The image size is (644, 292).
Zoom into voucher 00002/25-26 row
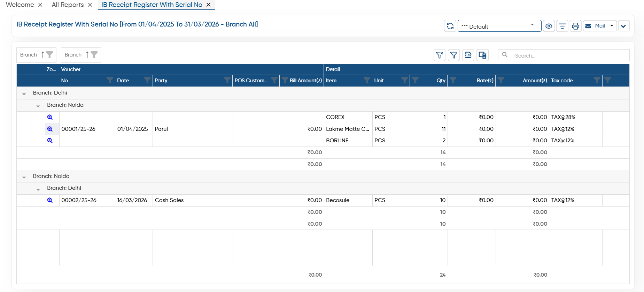[50, 200]
